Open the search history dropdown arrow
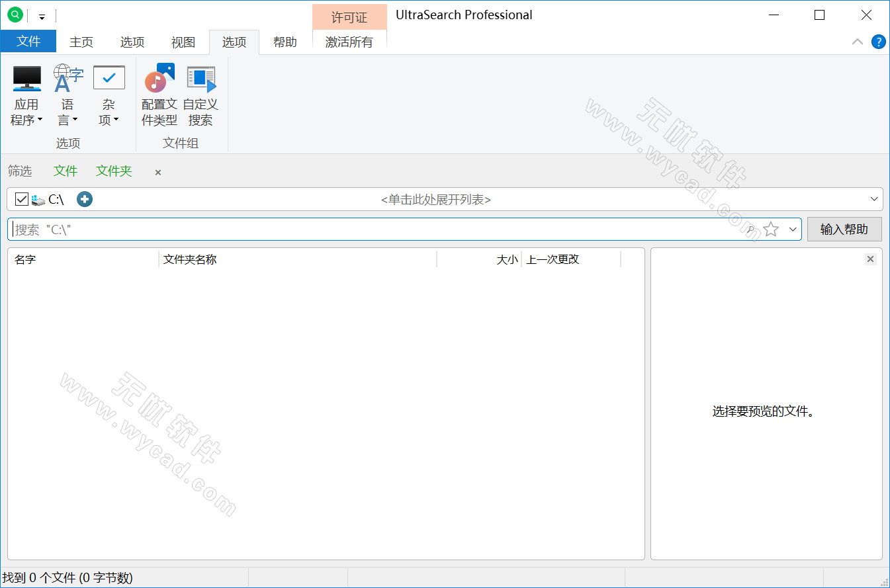 [x=792, y=229]
